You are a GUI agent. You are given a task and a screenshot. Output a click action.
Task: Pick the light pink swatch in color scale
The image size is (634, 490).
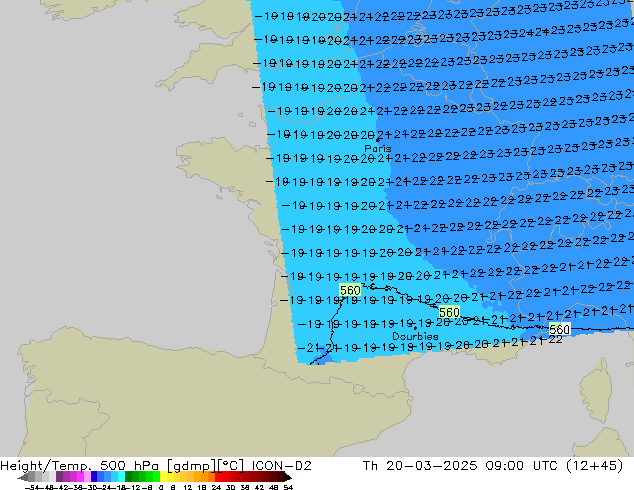point(87,477)
